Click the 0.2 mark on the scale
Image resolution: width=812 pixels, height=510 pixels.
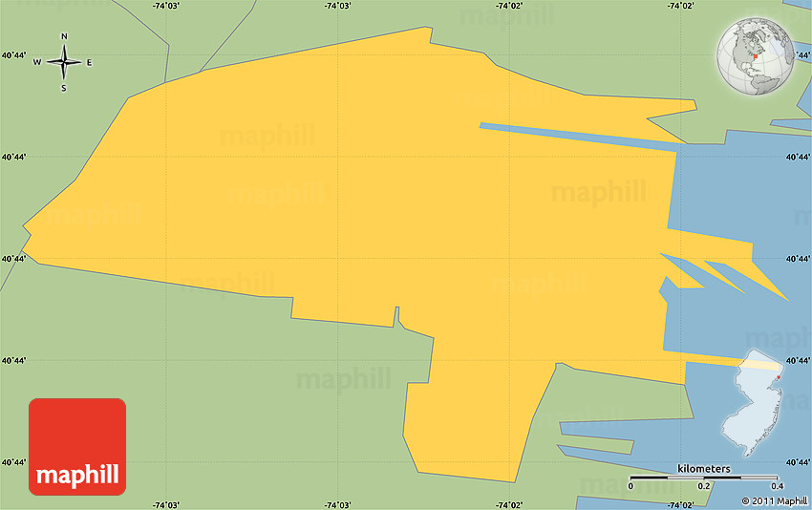pos(704,486)
